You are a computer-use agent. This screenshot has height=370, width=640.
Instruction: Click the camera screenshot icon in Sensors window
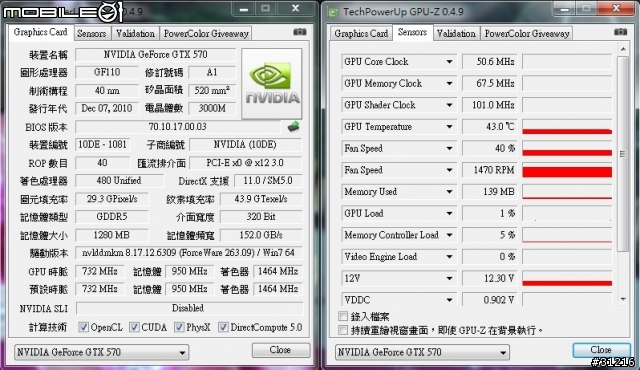coord(620,32)
